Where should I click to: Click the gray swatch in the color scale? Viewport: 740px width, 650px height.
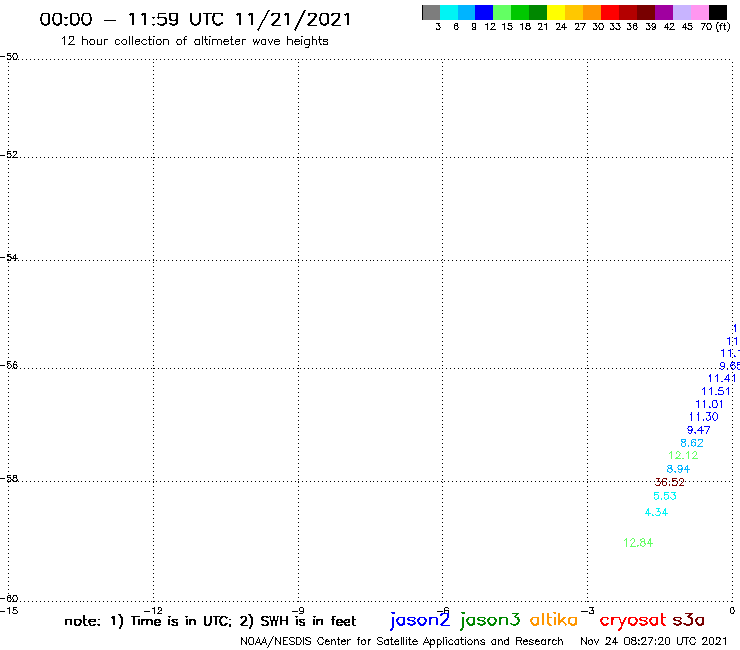click(x=431, y=12)
